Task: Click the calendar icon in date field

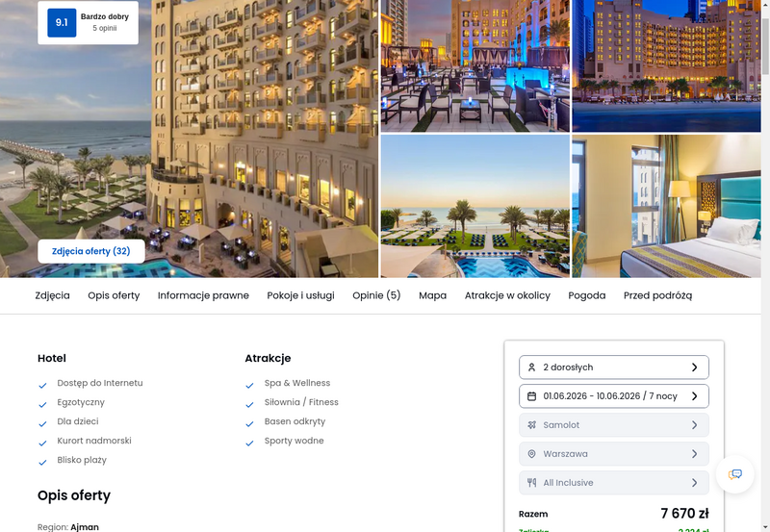Action: 531,396
